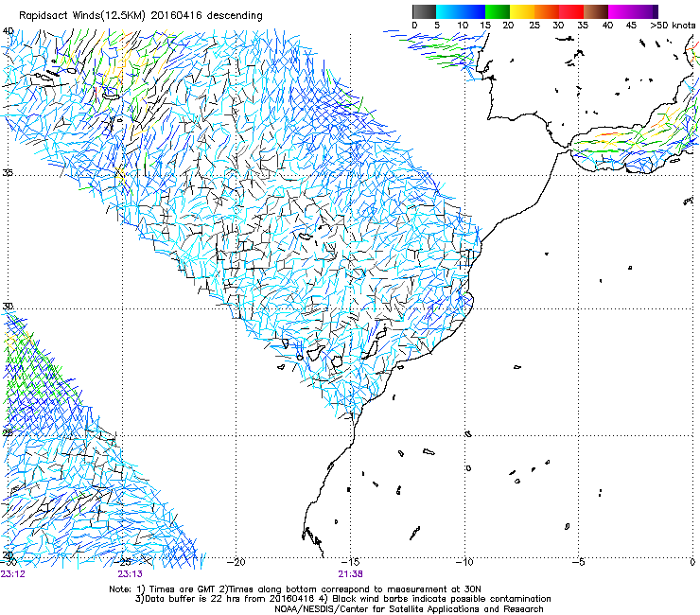Click the purple '23:13' pass time label
Screen dimensions: 700x615
130,574
